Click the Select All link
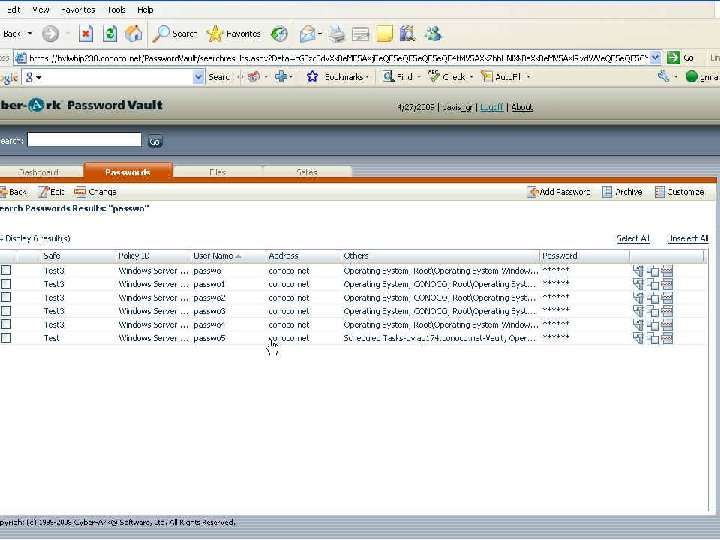The width and height of the screenshot is (720, 540). pos(632,238)
